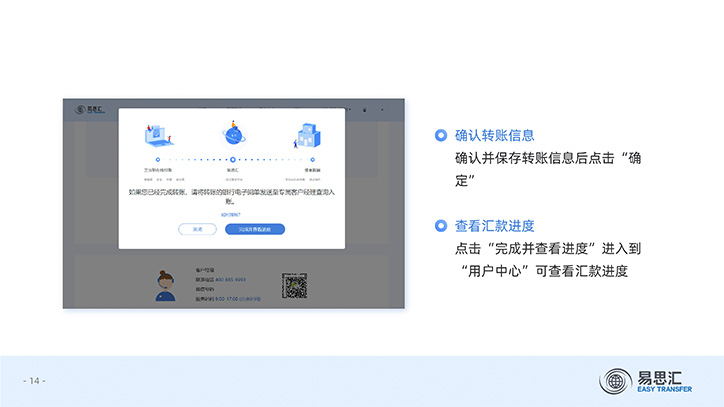
Task: Click the page number 14 in footer
Action: pyautogui.click(x=34, y=381)
